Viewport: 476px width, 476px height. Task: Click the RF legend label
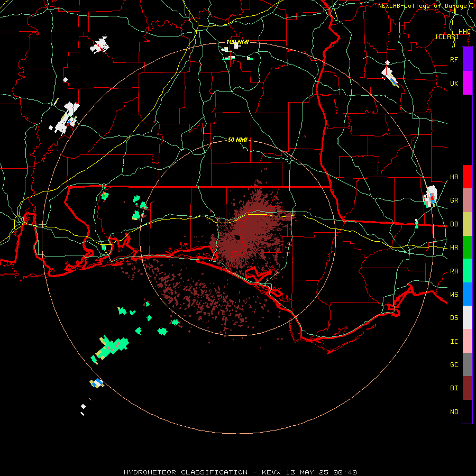point(454,59)
